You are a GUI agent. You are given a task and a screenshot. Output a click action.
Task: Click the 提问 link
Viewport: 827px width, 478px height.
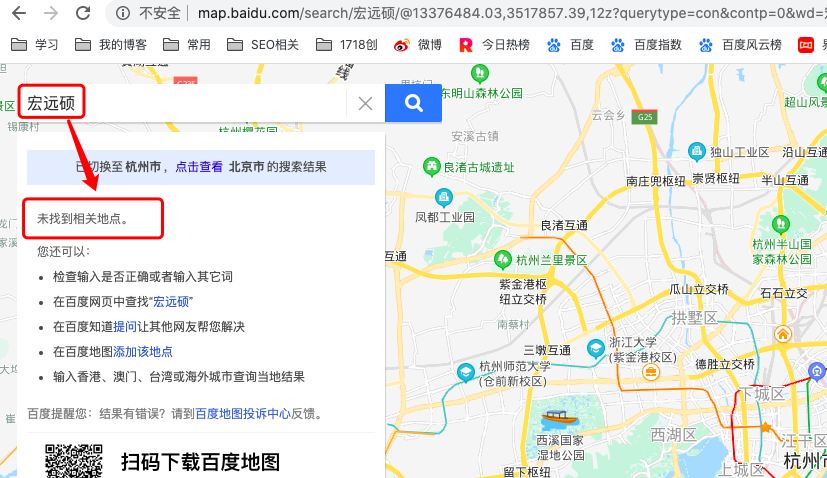125,326
